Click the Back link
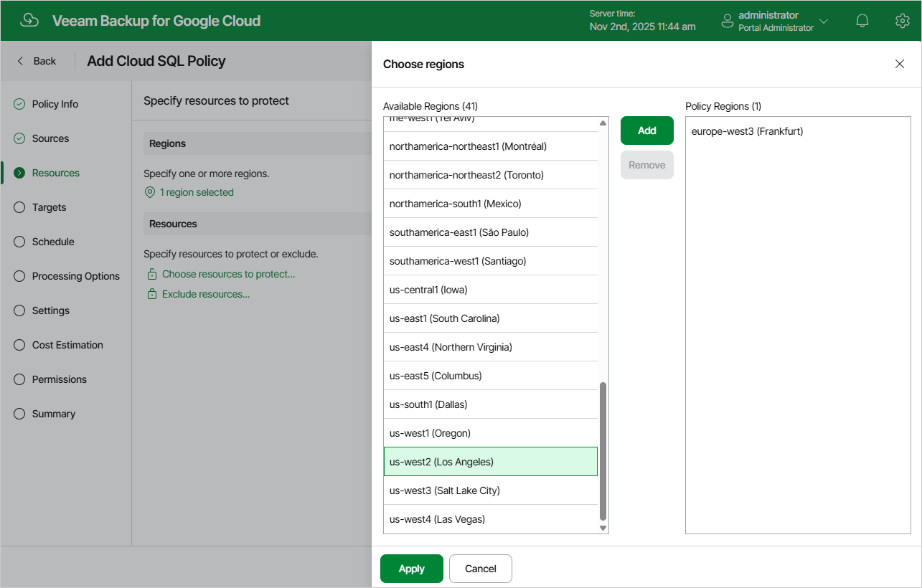 (x=44, y=61)
